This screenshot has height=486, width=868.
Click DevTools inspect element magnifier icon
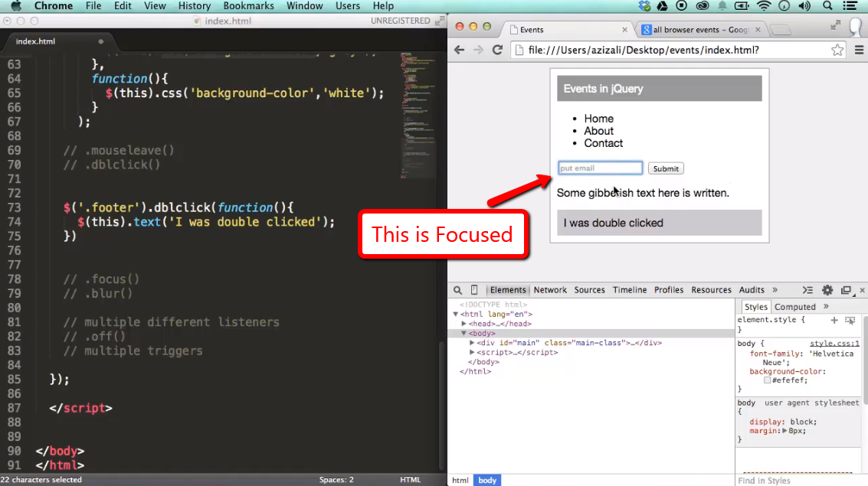click(457, 290)
